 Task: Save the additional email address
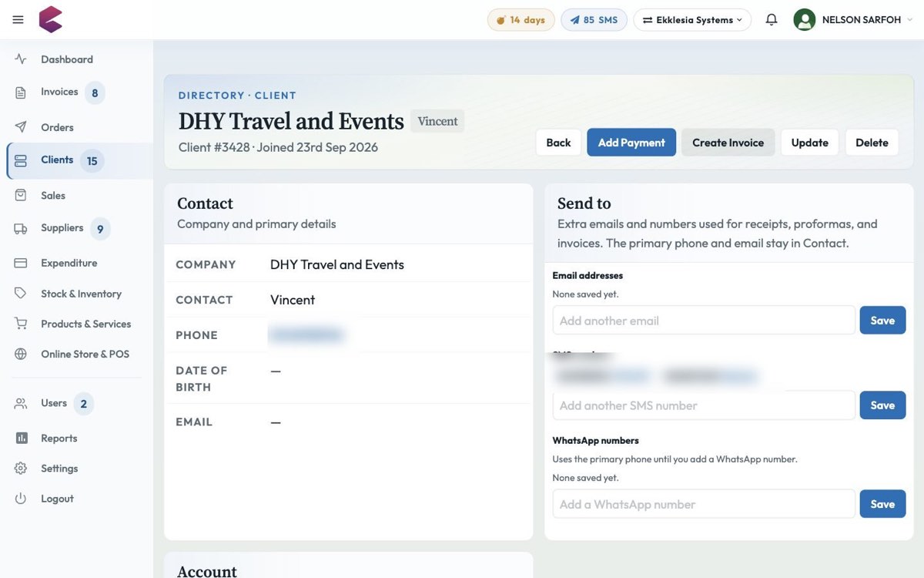882,321
